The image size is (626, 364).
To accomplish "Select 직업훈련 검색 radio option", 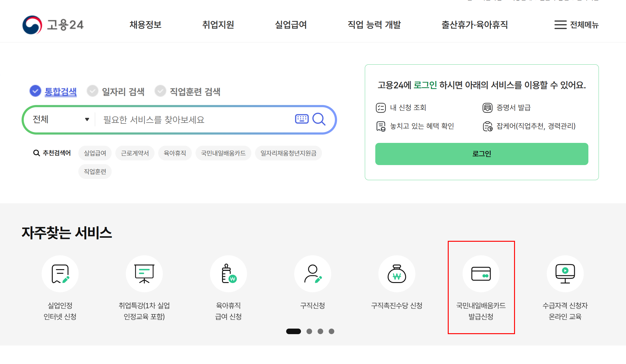I will (x=160, y=91).
